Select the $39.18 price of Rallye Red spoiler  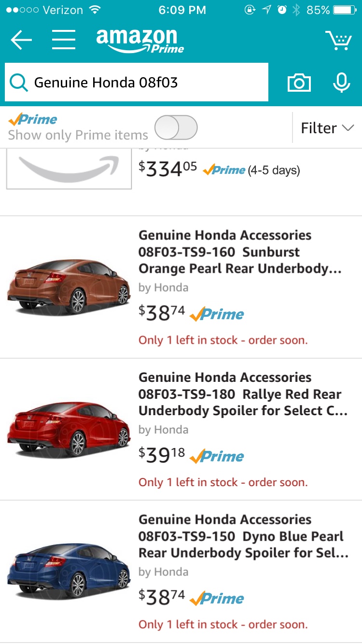click(x=162, y=455)
